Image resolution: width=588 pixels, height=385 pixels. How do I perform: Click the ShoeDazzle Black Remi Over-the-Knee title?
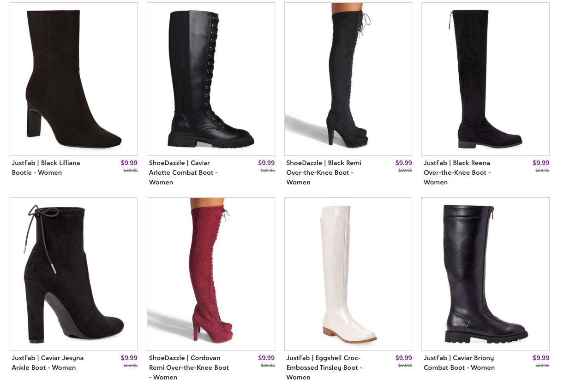[324, 172]
